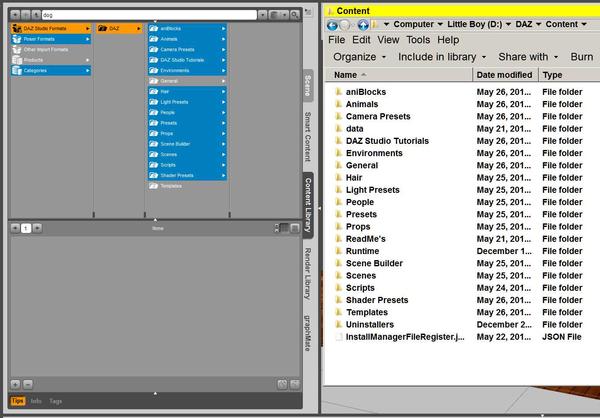Open the Organize dropdown in Explorer
Image resolution: width=600 pixels, height=418 pixels.
pyautogui.click(x=359, y=57)
